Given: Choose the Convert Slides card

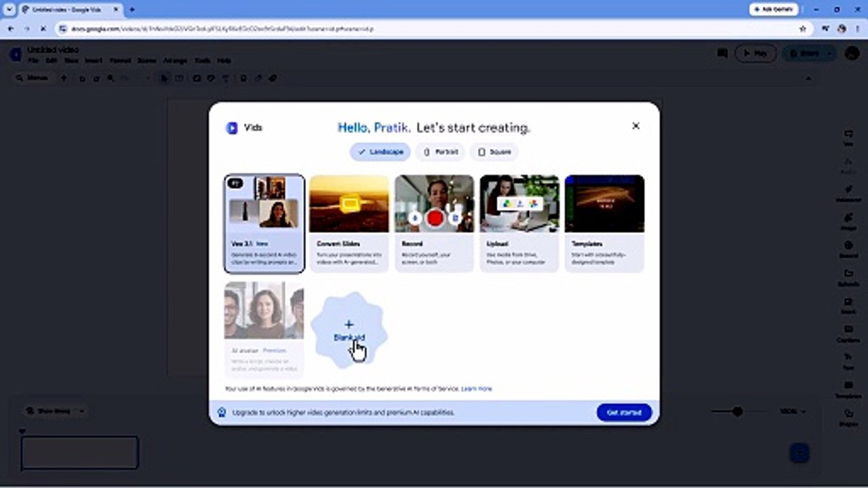Looking at the screenshot, I should click(349, 224).
